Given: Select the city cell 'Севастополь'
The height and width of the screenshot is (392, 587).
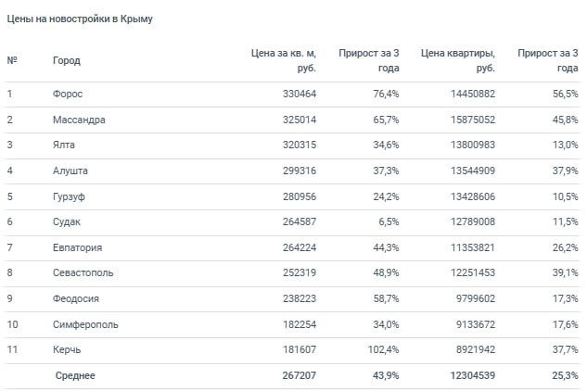Looking at the screenshot, I should tap(83, 272).
